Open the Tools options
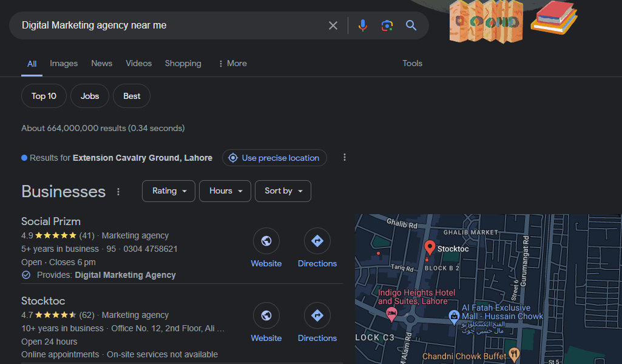Viewport: 622px width, 364px height. (412, 64)
